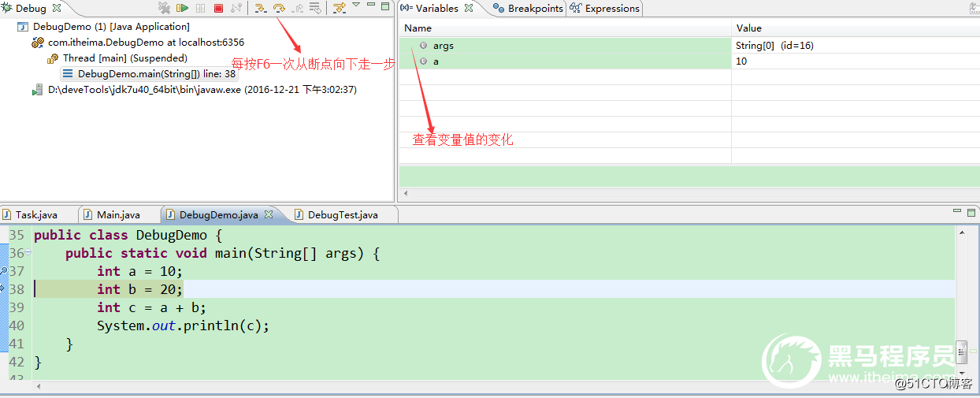Select the variable a row
Image resolution: width=980 pixels, height=398 pixels.
click(689, 61)
